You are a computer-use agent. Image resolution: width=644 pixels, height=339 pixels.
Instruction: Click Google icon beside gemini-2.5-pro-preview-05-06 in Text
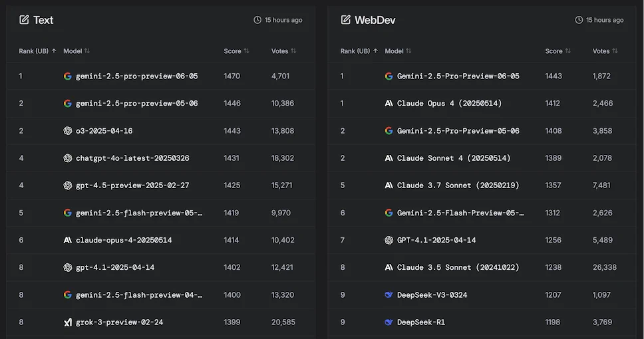tap(68, 104)
